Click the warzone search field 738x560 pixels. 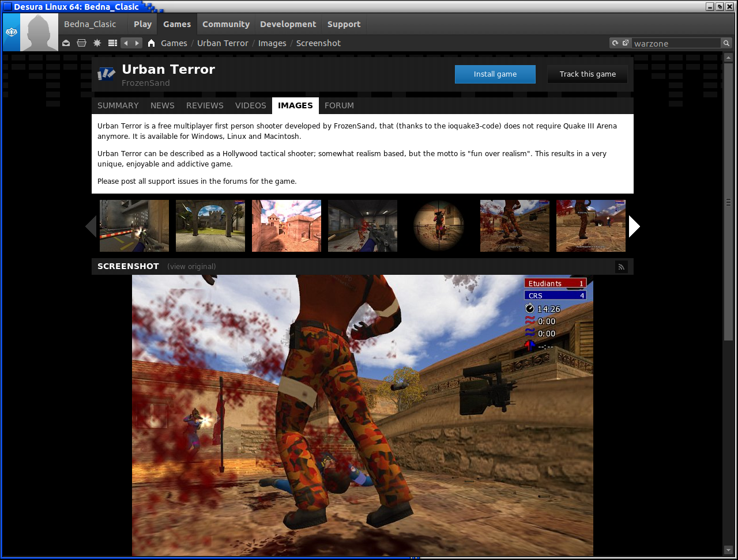[x=676, y=43]
